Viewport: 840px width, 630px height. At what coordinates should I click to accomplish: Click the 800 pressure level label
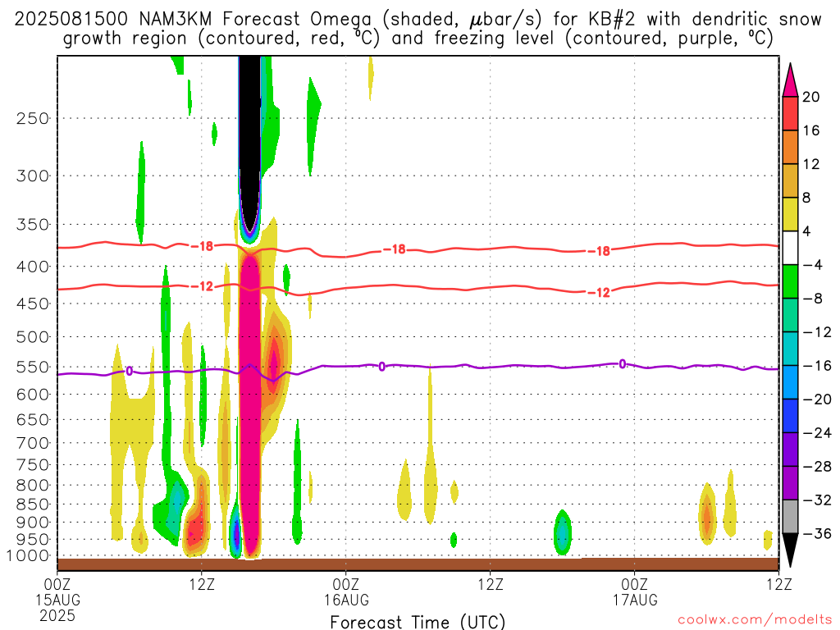(x=33, y=486)
